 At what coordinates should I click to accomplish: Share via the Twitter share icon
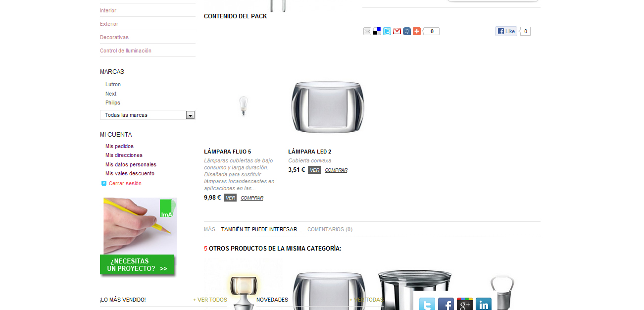[387, 31]
